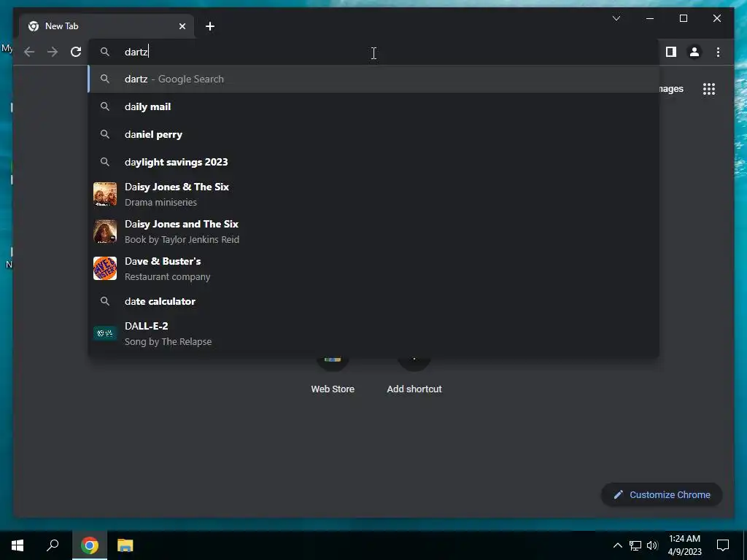Choose the 'daniel perry' suggestion
Image resolution: width=747 pixels, height=560 pixels.
click(x=374, y=134)
